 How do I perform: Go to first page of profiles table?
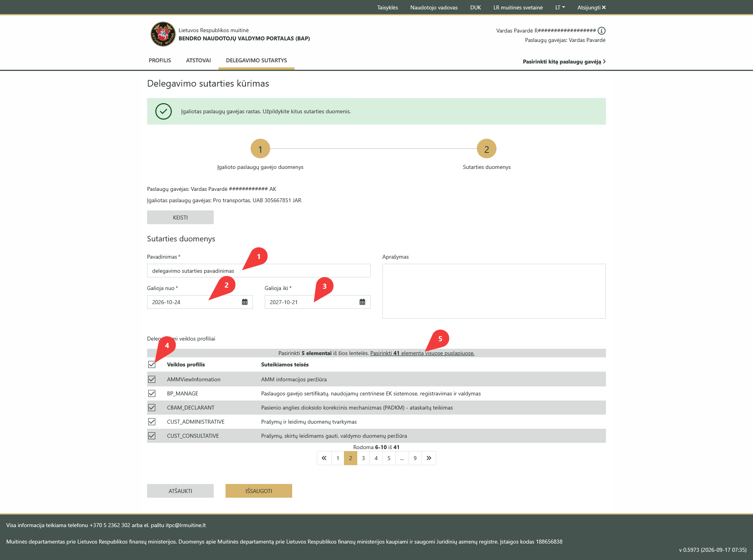click(324, 458)
